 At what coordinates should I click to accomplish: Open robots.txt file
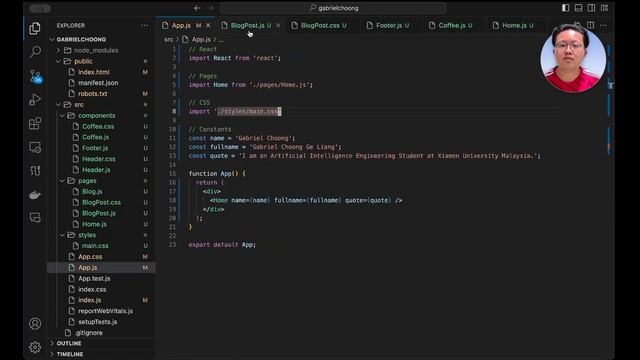click(x=93, y=93)
